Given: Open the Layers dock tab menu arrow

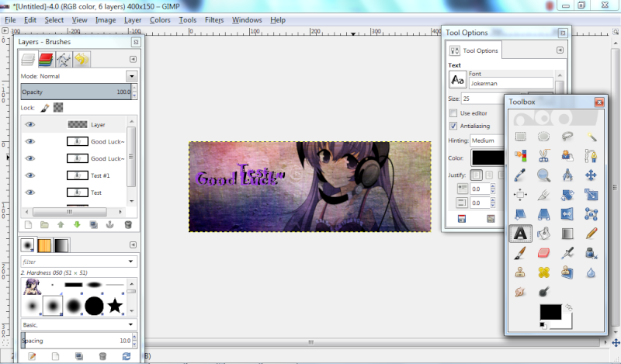Looking at the screenshot, I should (x=133, y=59).
